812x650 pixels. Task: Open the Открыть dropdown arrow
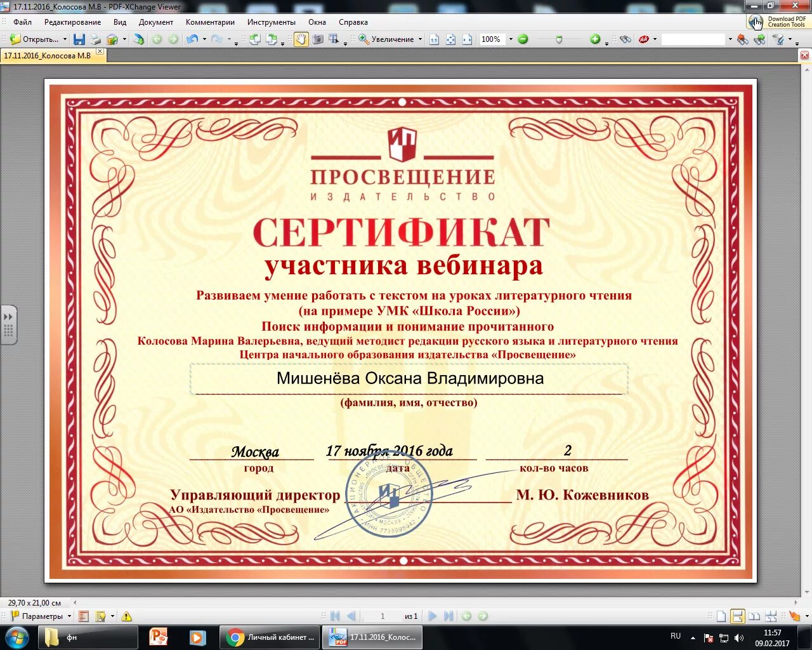coord(65,39)
